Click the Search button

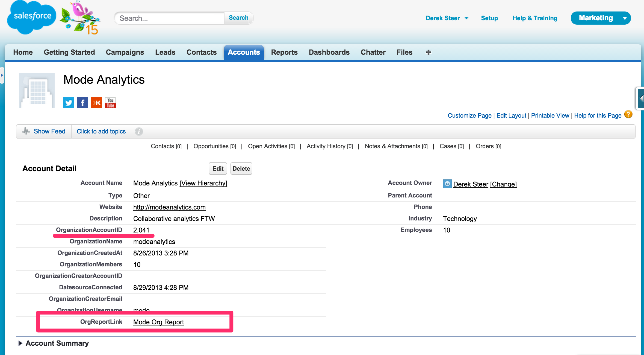tap(239, 18)
